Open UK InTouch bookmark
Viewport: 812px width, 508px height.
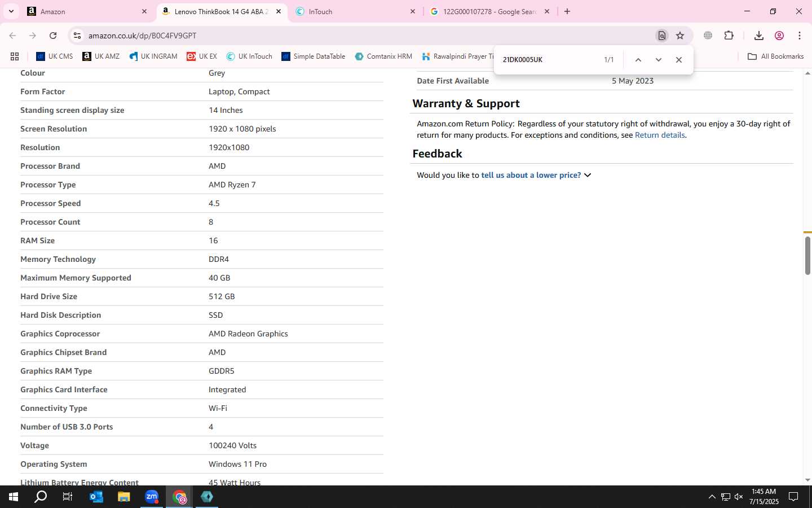click(x=249, y=56)
